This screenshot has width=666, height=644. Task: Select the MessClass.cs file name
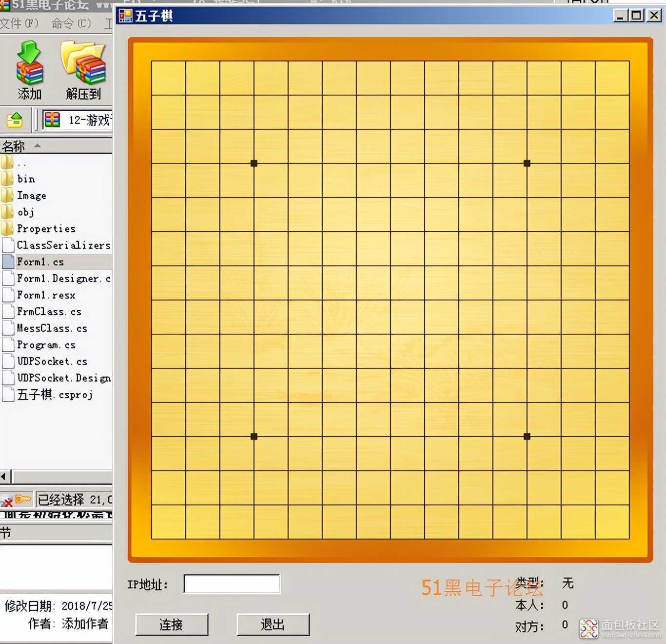click(x=52, y=328)
